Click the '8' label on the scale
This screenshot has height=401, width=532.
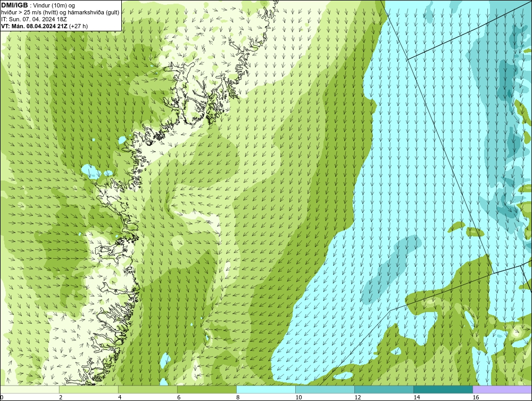pyautogui.click(x=238, y=397)
